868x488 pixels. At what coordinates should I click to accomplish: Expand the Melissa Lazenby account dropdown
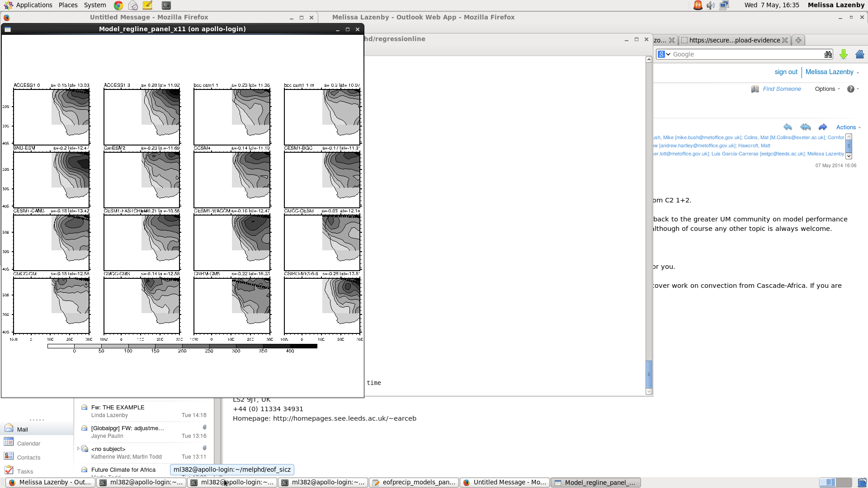[832, 72]
